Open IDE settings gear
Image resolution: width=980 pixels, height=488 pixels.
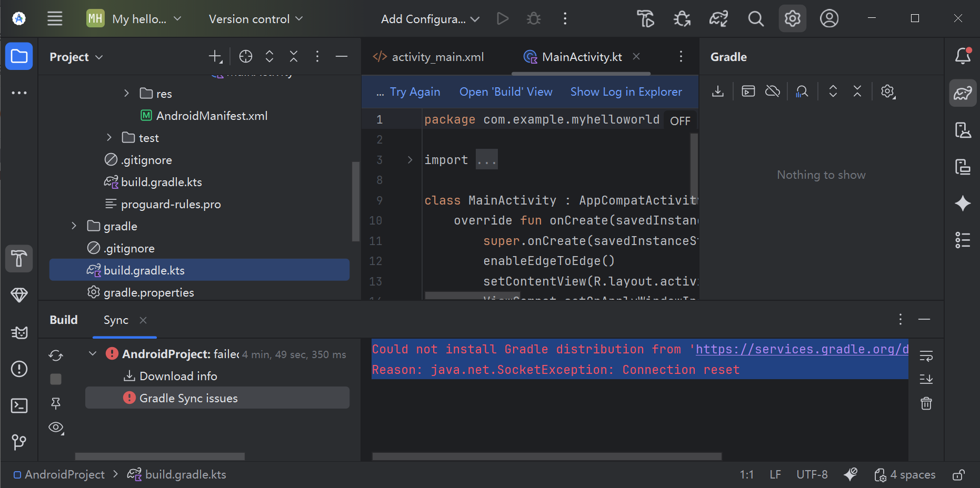(793, 19)
